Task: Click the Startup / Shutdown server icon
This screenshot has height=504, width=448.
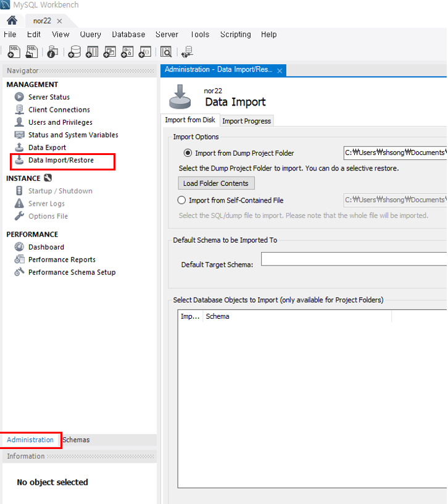Action: pyautogui.click(x=19, y=191)
